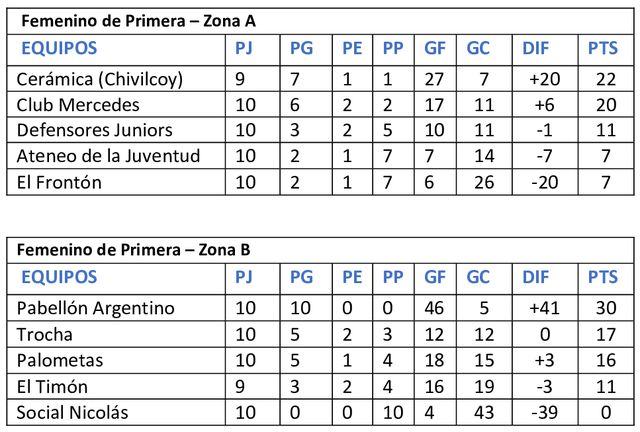Click the DIF header in Zona A
The image size is (640, 432).
point(536,48)
